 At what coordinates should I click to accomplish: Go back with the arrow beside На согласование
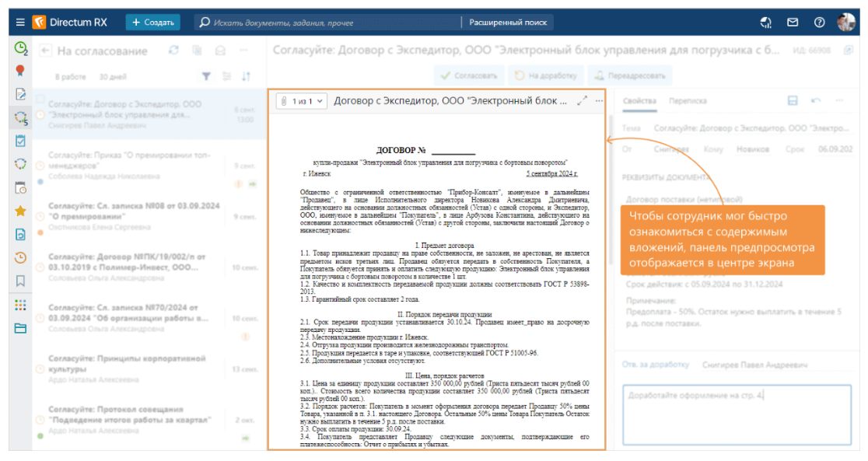[45, 51]
